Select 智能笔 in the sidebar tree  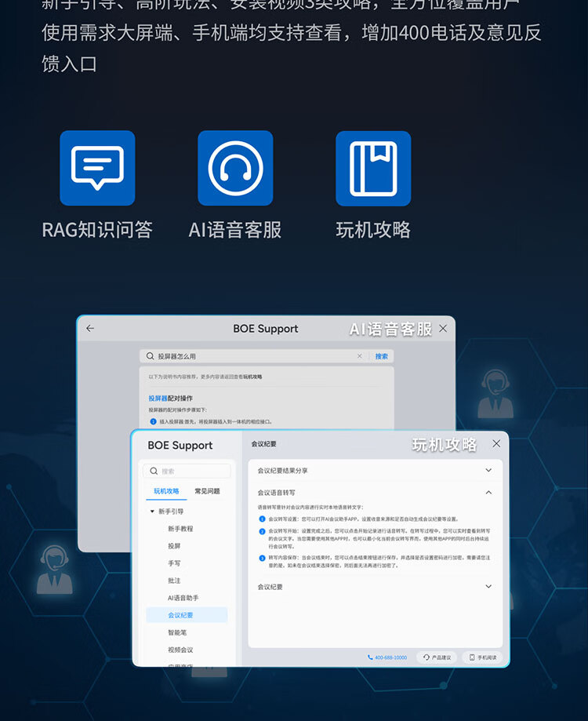(177, 632)
